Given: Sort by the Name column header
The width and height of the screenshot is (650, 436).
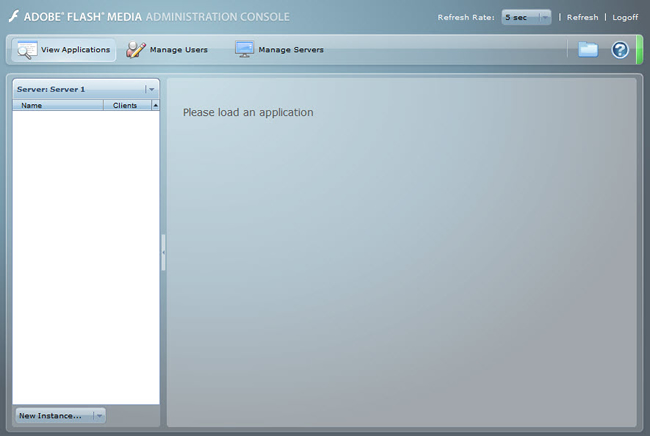Looking at the screenshot, I should [x=58, y=105].
